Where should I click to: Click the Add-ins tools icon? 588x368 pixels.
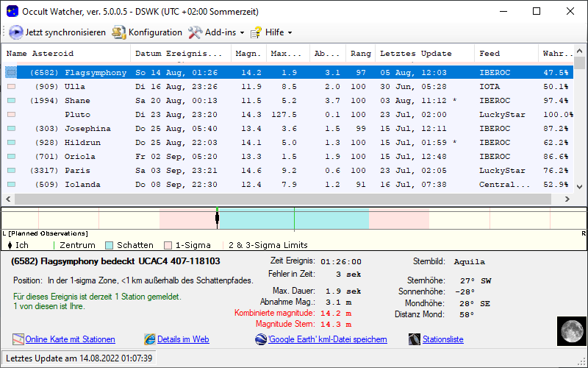point(195,32)
